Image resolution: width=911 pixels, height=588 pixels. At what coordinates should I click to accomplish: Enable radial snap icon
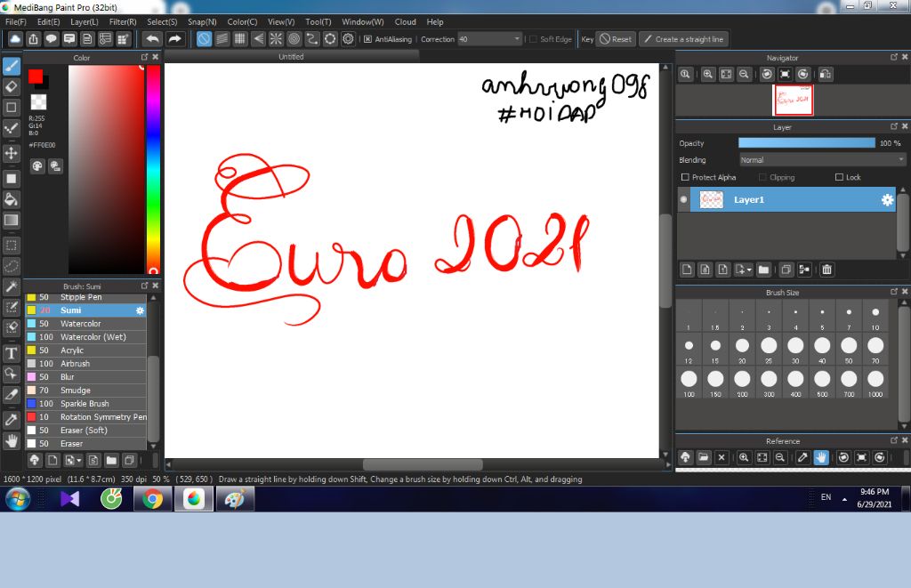pos(276,39)
